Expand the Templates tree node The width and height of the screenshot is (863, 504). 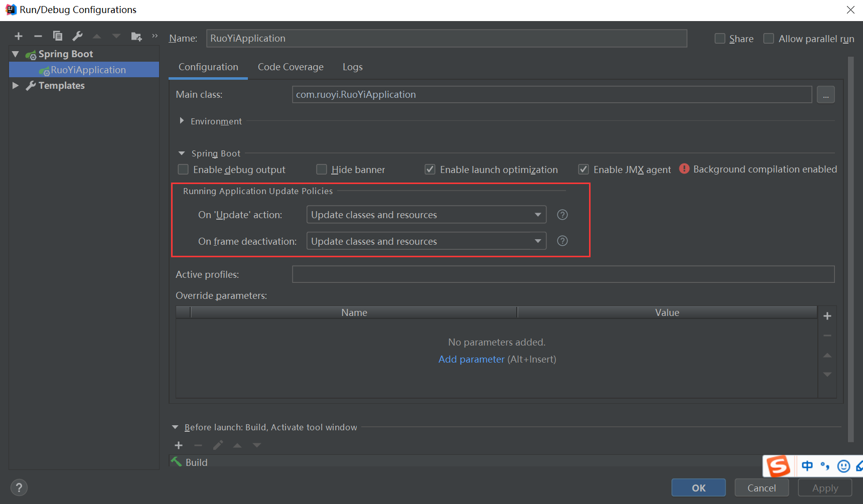[x=16, y=85]
